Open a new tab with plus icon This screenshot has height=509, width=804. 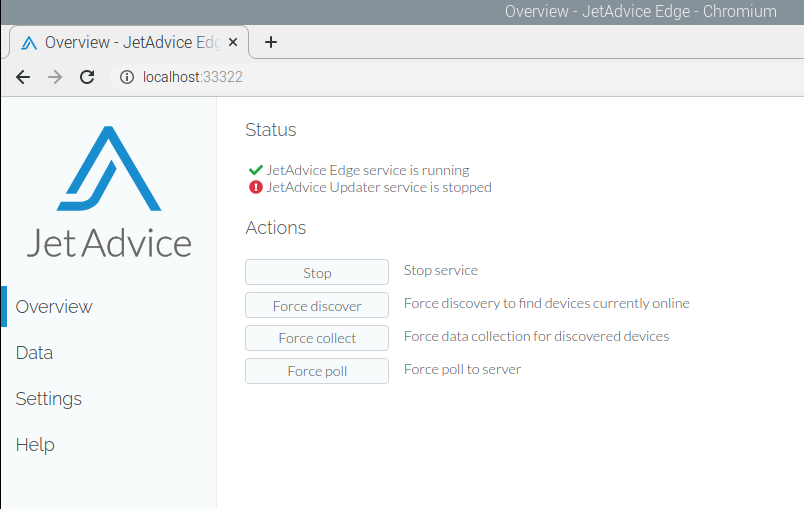[270, 42]
